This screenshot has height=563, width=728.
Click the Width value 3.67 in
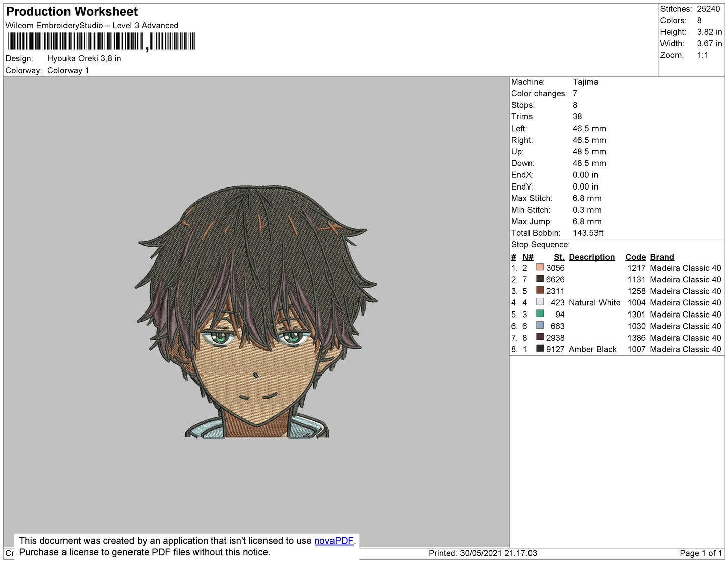(x=709, y=44)
